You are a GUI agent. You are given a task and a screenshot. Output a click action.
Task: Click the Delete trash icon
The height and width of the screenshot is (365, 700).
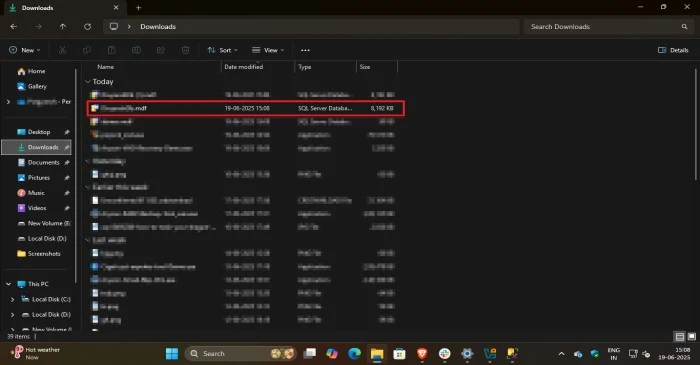(x=185, y=50)
